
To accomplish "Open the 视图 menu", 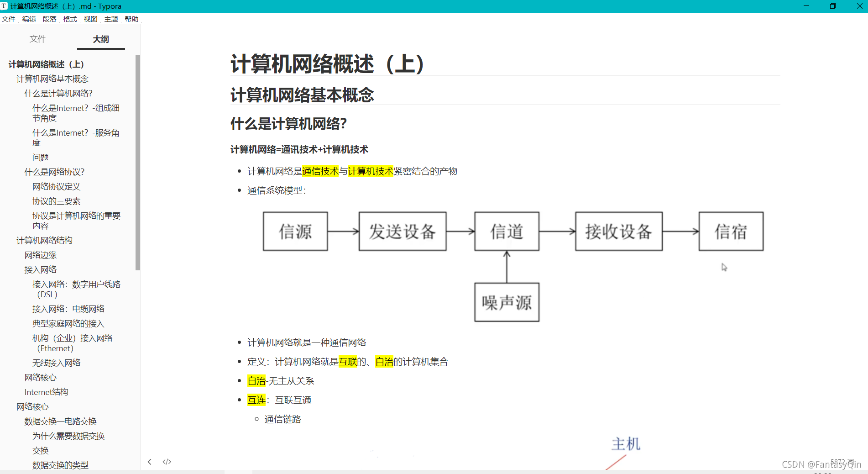I will [90, 19].
